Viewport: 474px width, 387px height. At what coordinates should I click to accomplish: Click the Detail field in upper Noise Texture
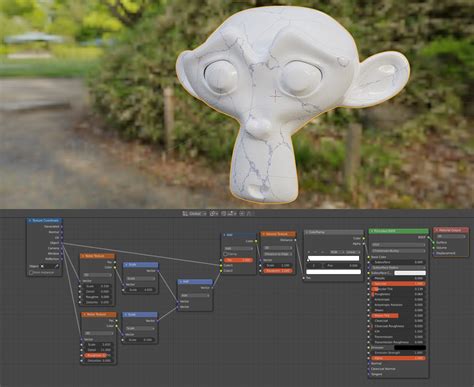point(98,291)
